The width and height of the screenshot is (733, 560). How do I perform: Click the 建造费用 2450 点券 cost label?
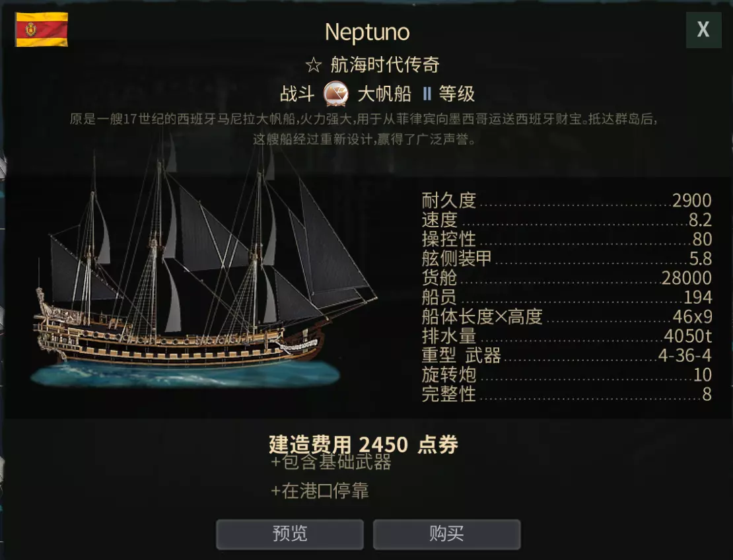[363, 444]
